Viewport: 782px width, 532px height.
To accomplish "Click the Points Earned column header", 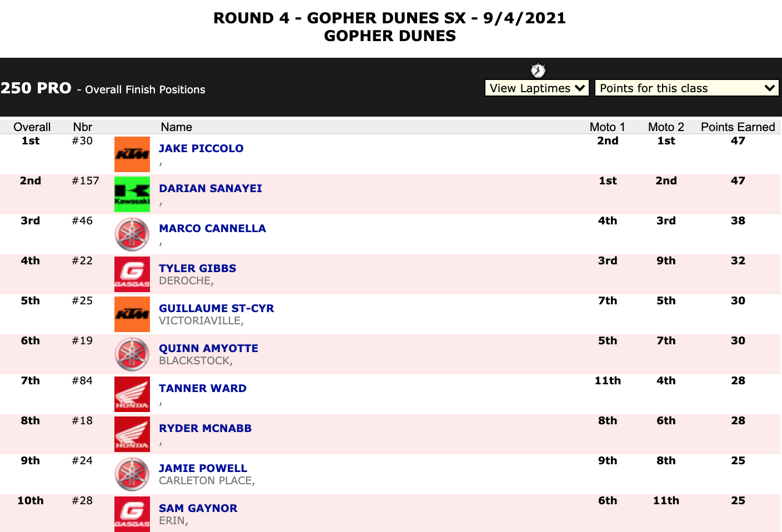I will pyautogui.click(x=738, y=127).
